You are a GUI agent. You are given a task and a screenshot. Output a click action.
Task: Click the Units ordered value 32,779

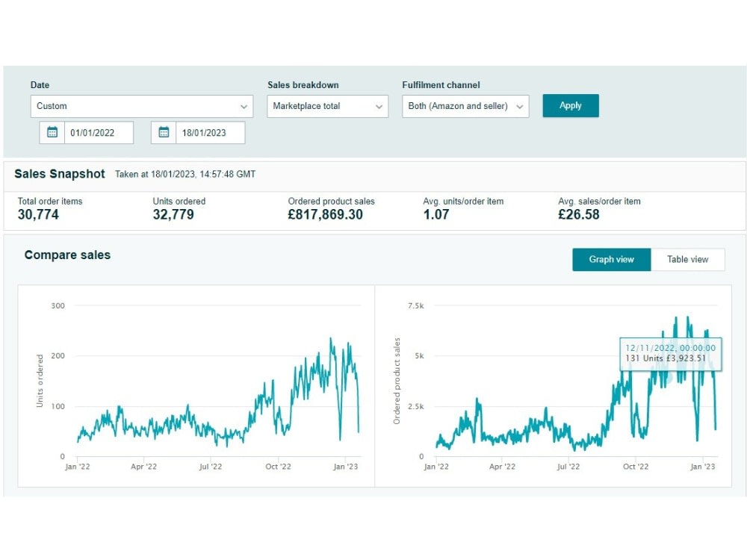pyautogui.click(x=173, y=215)
